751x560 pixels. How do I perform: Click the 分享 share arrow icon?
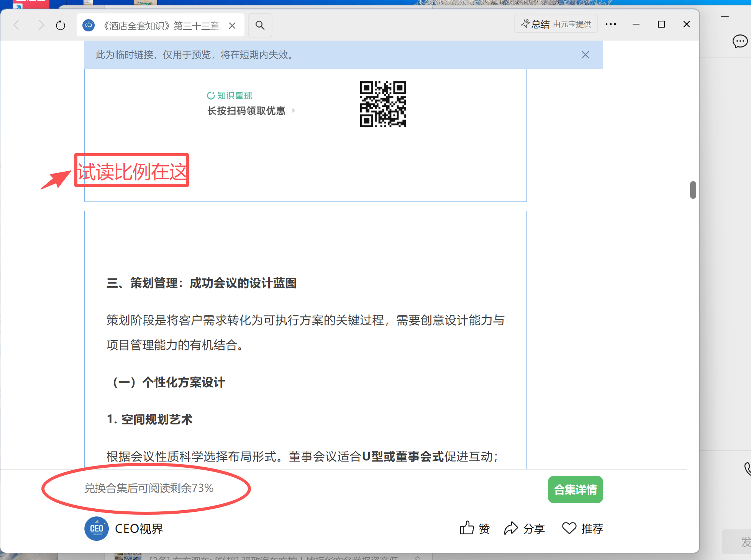[x=511, y=528]
